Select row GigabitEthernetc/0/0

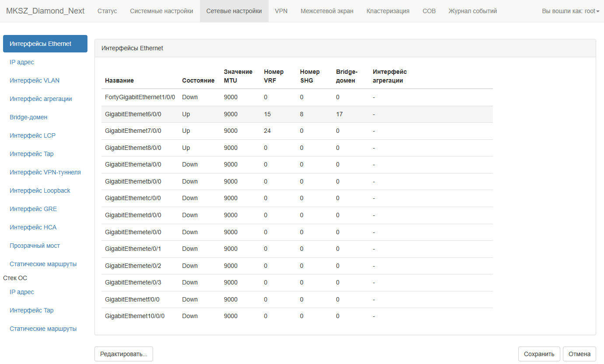pos(297,198)
